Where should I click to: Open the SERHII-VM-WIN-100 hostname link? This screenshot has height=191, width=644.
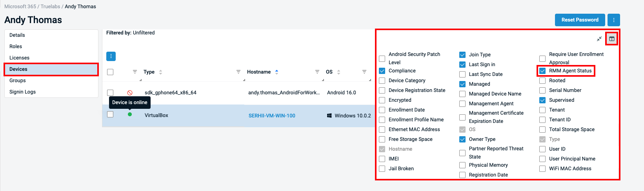tap(272, 115)
